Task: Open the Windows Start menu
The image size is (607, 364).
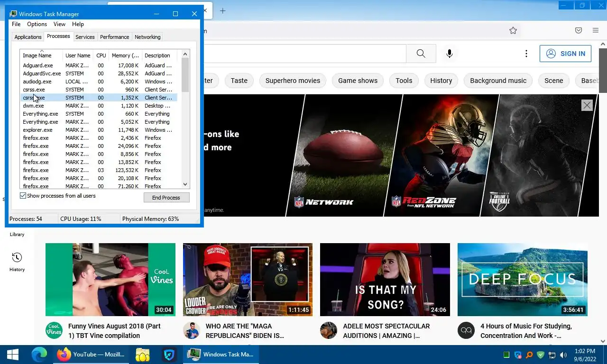Action: tap(12, 355)
